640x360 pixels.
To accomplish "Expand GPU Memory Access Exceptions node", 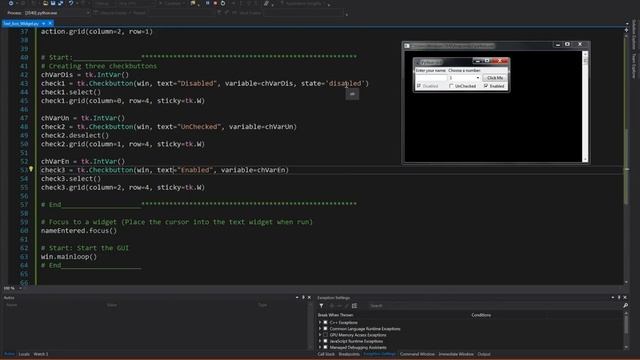I will pos(320,335).
